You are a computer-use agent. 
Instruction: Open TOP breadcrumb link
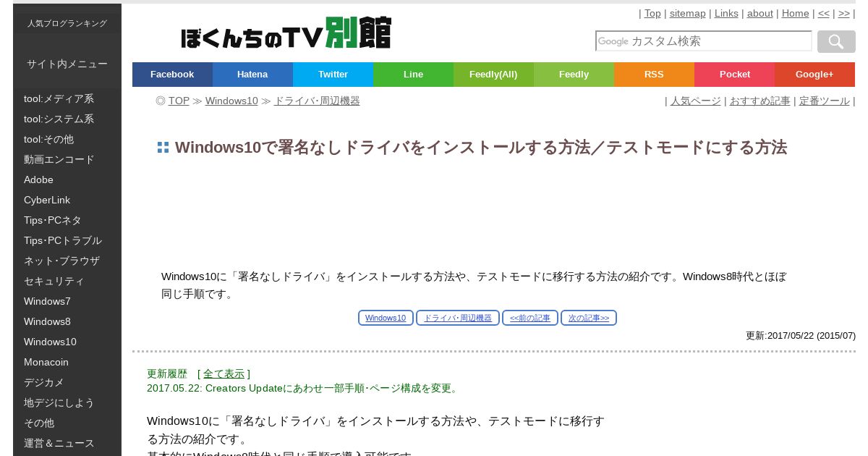coord(179,101)
